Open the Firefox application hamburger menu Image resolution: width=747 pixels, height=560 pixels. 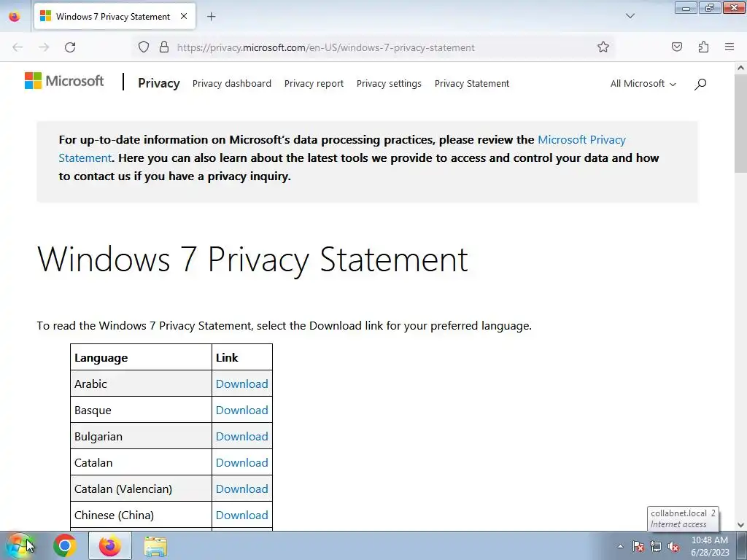click(729, 47)
